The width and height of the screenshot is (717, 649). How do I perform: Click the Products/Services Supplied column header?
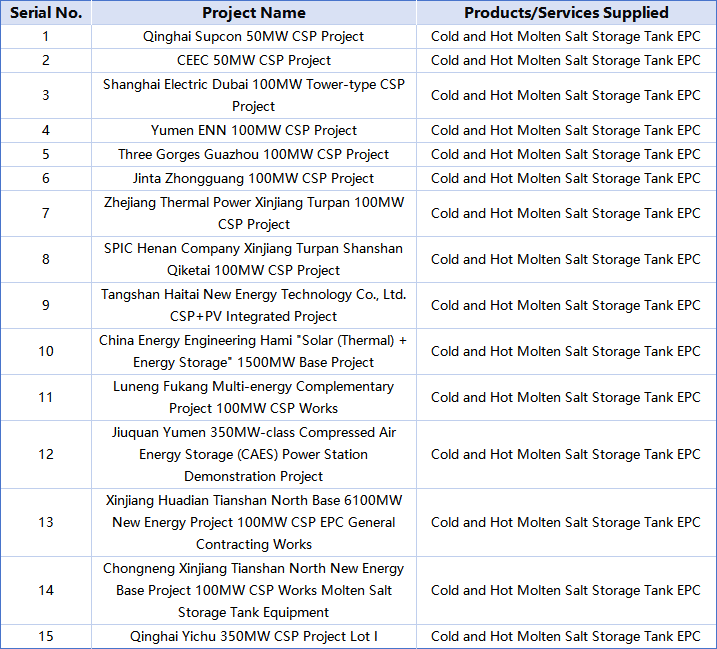click(566, 13)
